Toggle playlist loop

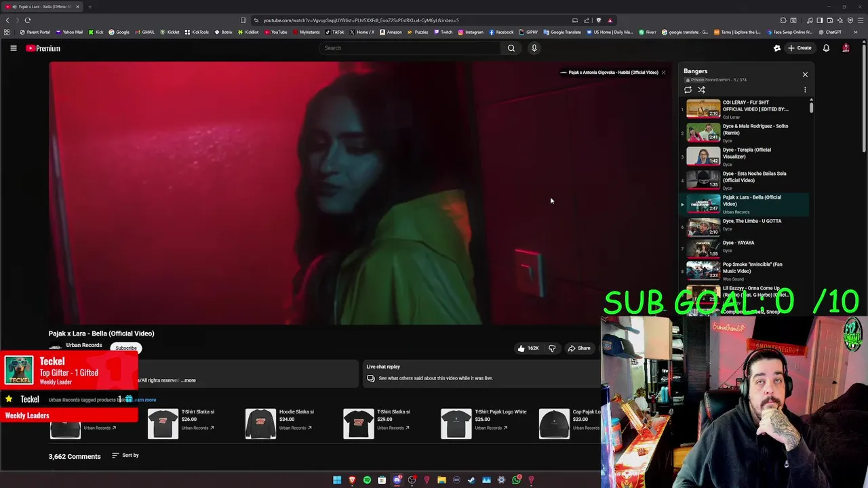tap(688, 89)
